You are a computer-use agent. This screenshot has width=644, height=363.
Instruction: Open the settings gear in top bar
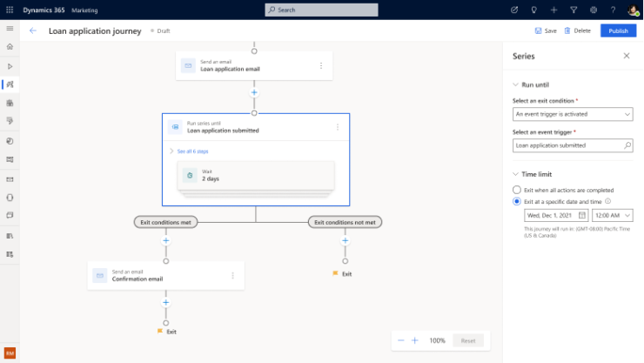click(593, 10)
